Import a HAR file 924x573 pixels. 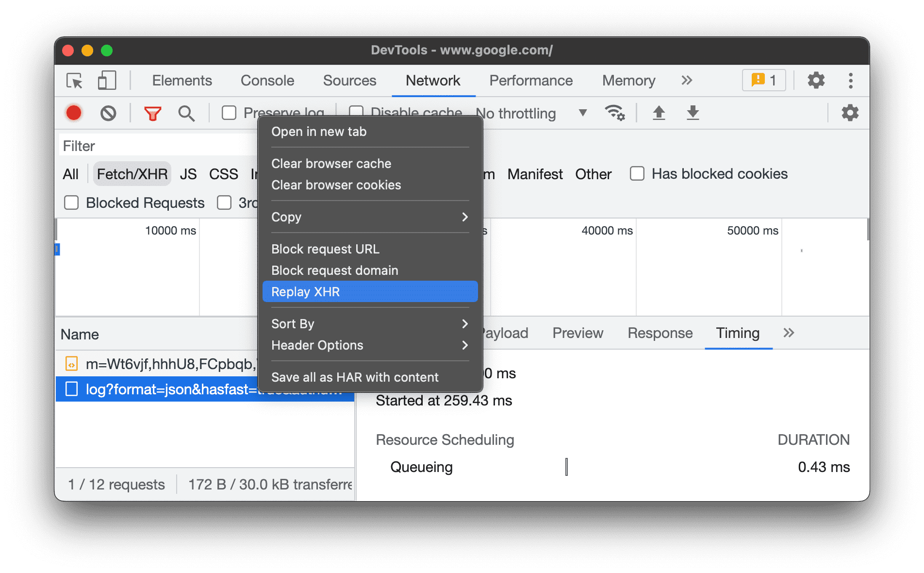[659, 113]
